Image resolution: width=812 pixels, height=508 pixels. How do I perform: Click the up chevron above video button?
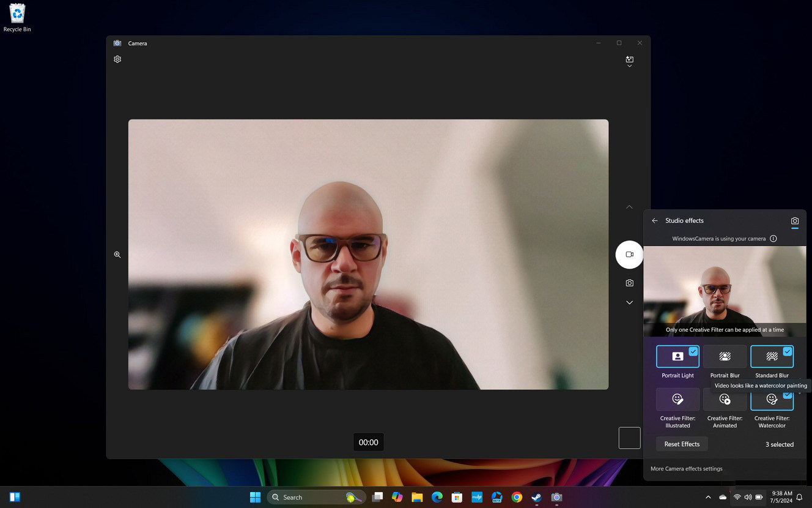pos(629,207)
